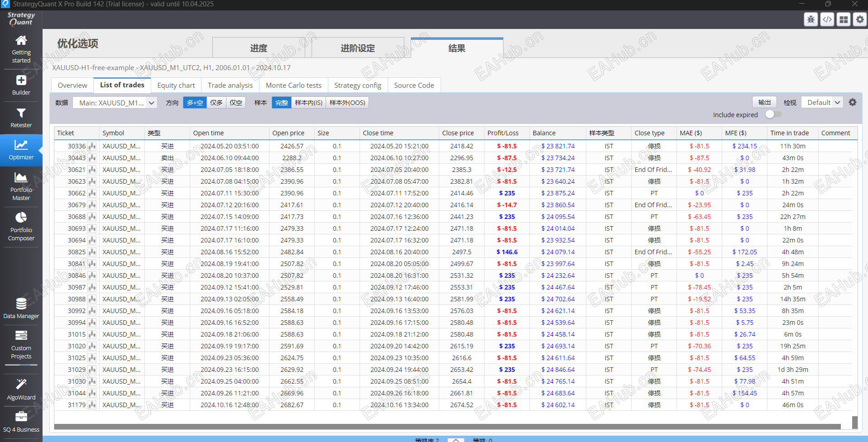The height and width of the screenshot is (442, 868).
Task: Show chart for ticket 30662
Action: tap(92, 193)
